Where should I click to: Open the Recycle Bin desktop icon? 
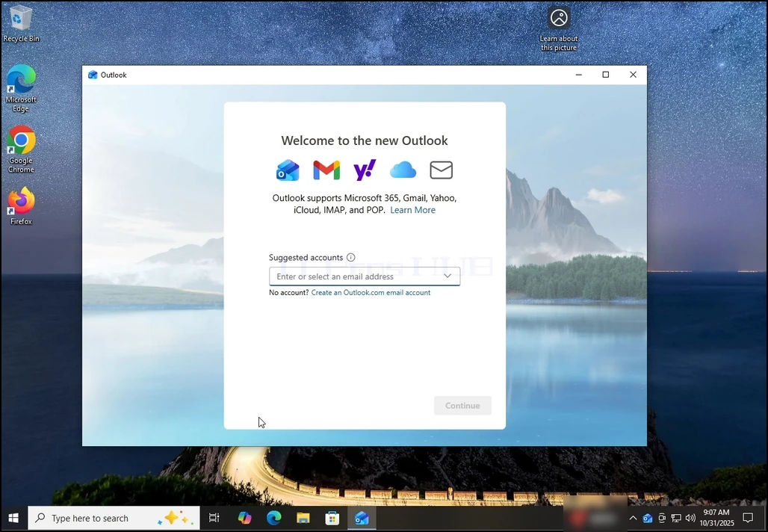(21, 23)
